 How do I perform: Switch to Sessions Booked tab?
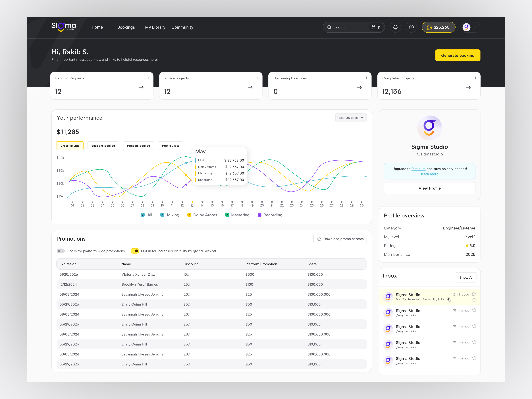(x=103, y=146)
